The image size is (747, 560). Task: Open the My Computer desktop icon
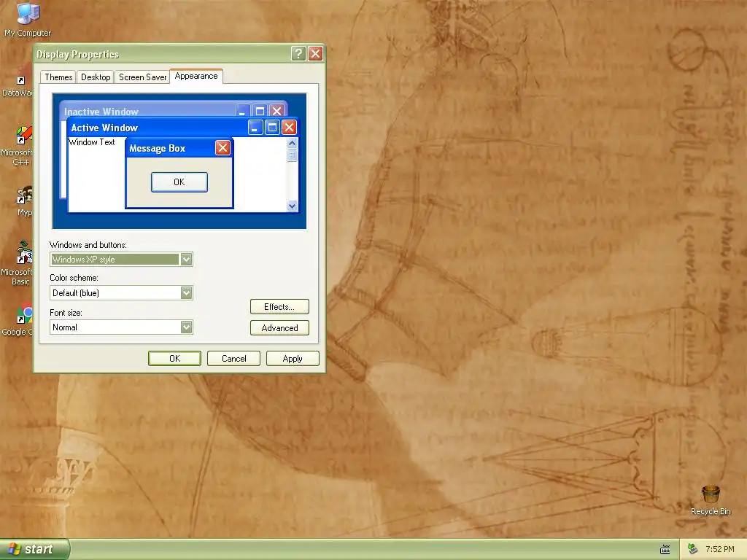(x=28, y=19)
